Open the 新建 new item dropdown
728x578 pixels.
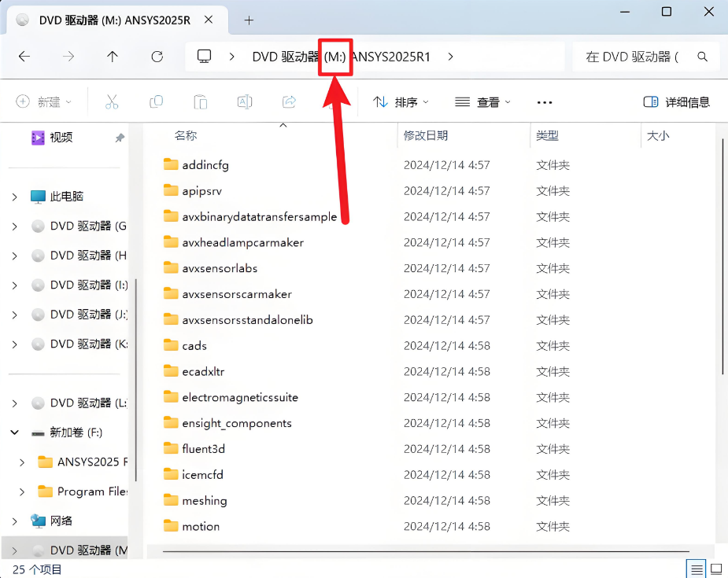pyautogui.click(x=43, y=101)
